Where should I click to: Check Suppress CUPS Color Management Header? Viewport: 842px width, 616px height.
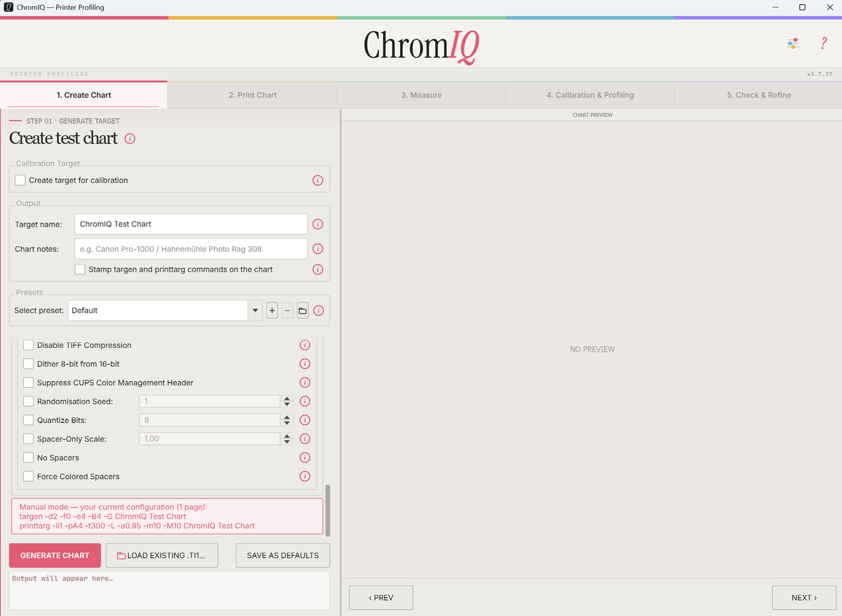29,383
